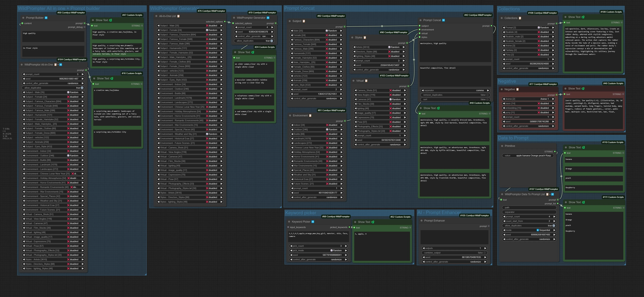Screen dimensions: 644x297
Task: Click the shuffle icon on WildPromptor Generator node
Action: pos(268,18)
